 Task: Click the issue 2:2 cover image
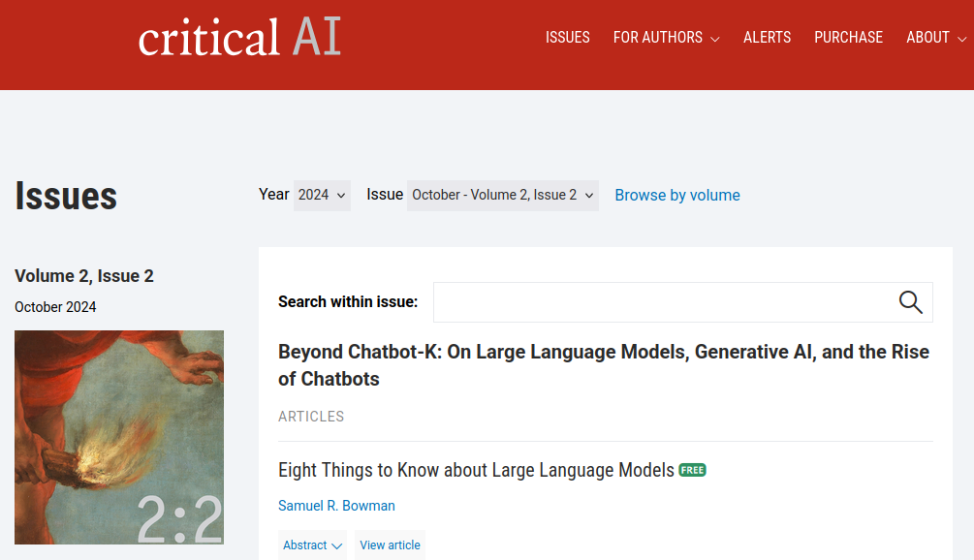(119, 437)
